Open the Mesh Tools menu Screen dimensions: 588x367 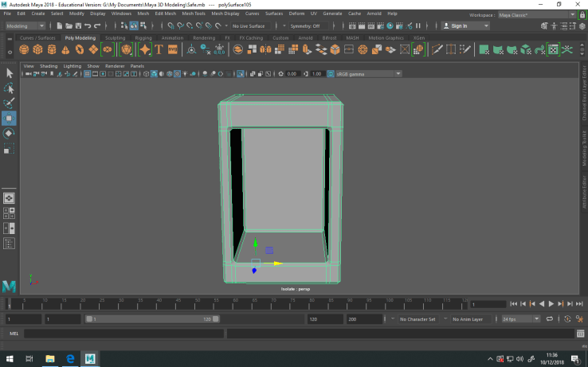point(193,14)
